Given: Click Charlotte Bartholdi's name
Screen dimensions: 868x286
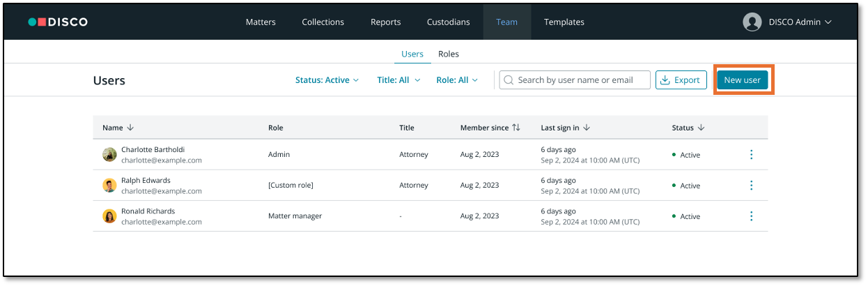Looking at the screenshot, I should (x=153, y=149).
